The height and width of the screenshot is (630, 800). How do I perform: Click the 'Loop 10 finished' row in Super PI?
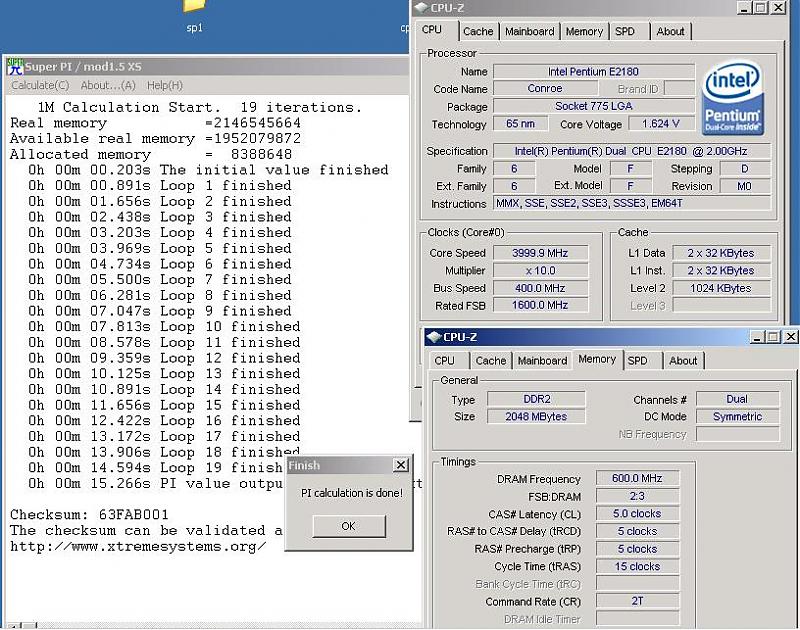pos(164,326)
